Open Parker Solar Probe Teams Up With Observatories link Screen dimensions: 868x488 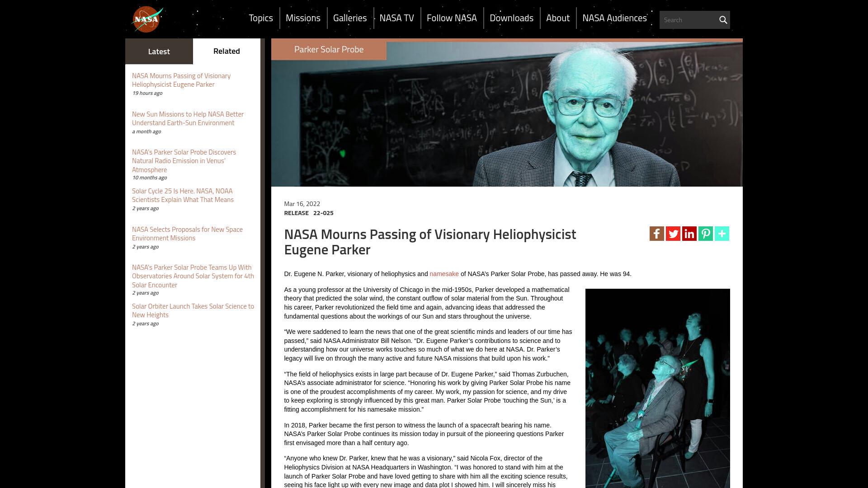pos(193,276)
